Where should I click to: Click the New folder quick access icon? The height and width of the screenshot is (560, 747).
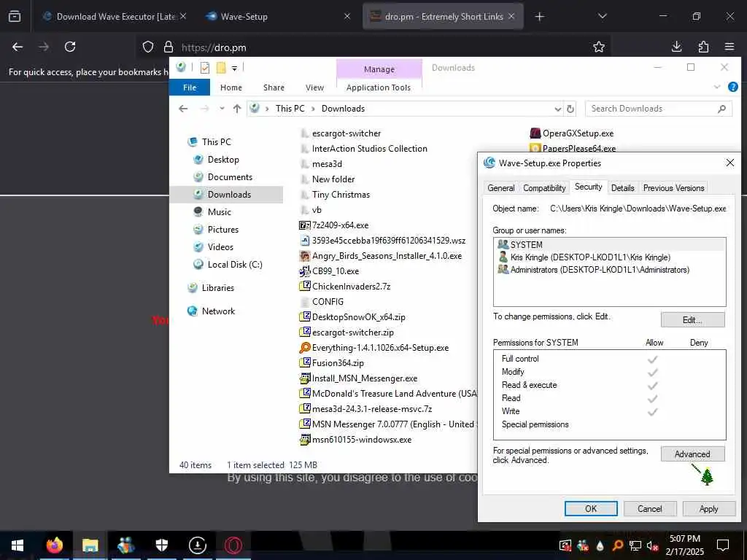point(221,68)
